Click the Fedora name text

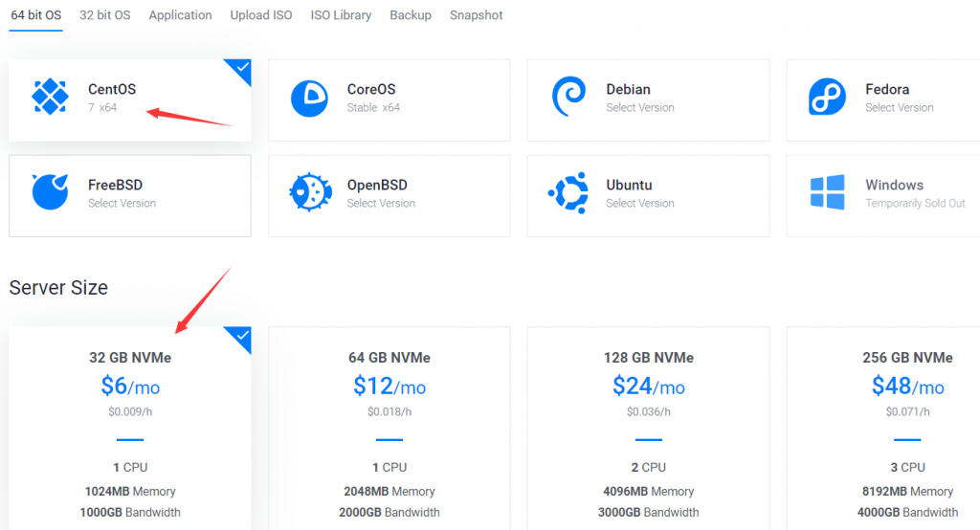point(887,89)
